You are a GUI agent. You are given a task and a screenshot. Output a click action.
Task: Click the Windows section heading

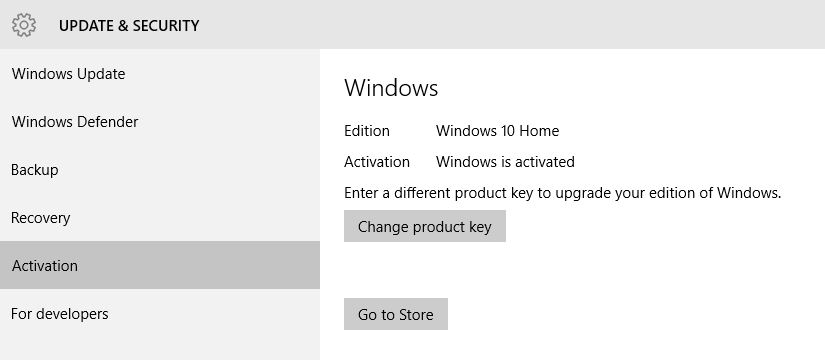(x=391, y=88)
